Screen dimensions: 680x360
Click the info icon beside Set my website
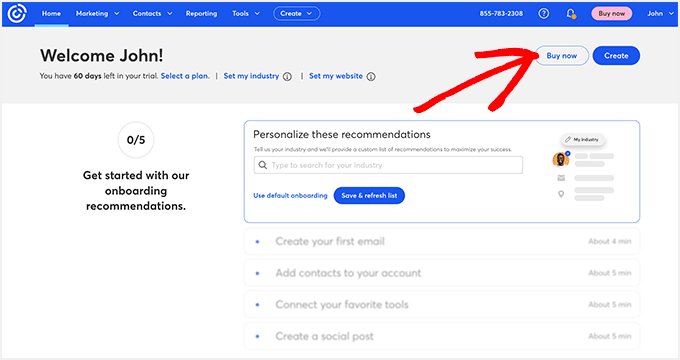(x=371, y=76)
